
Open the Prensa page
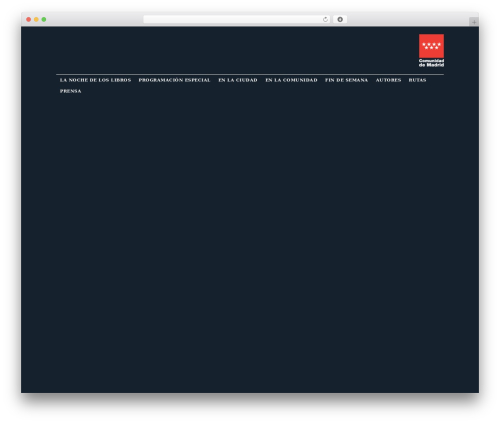[70, 91]
